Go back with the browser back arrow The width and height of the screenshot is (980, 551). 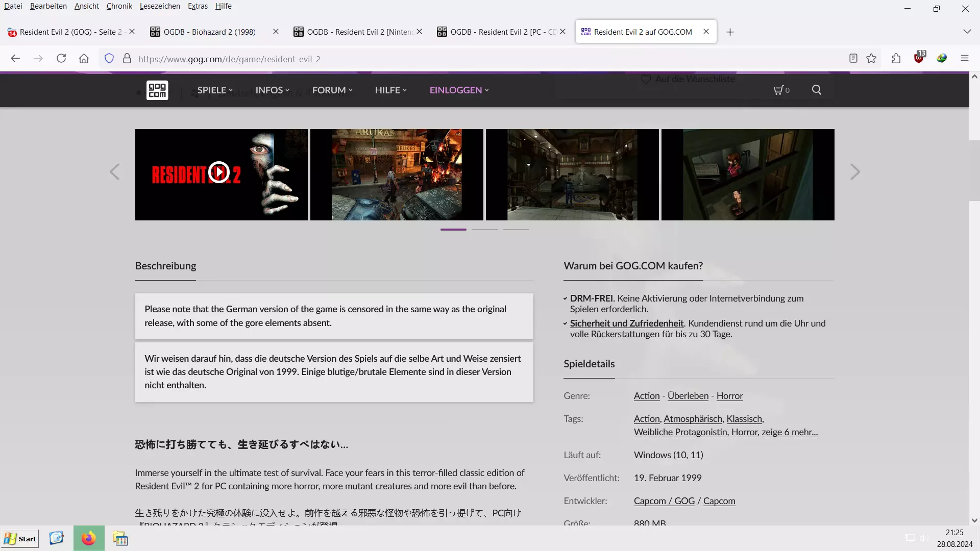[x=15, y=59]
